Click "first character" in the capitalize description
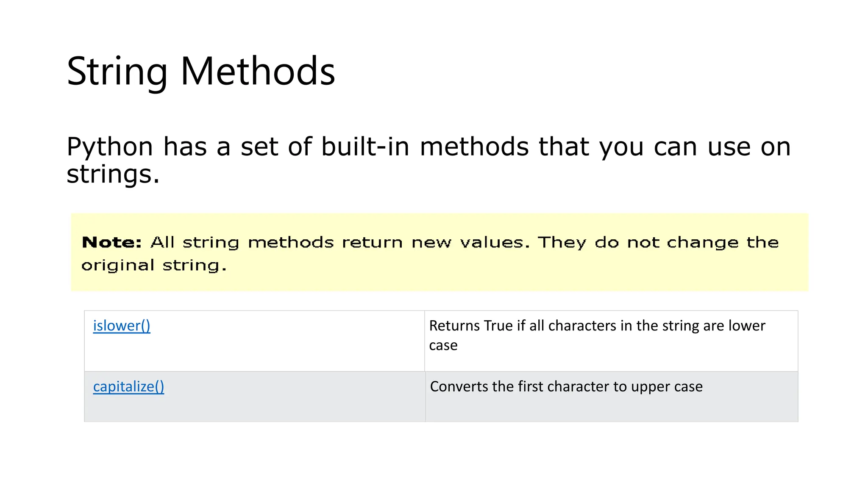 (564, 387)
